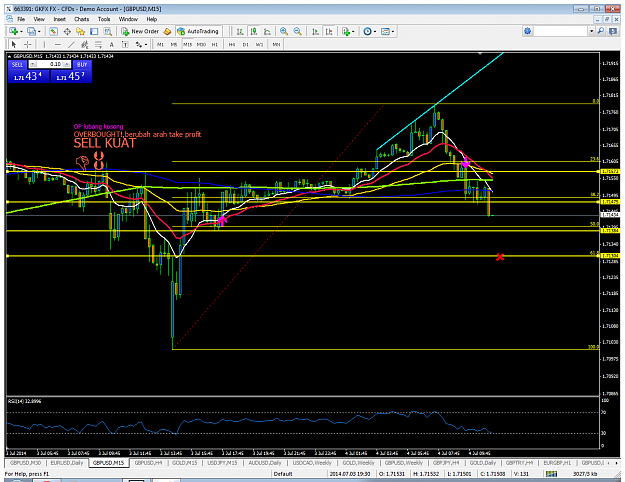
Task: Select vertical line drawing tool
Action: [x=44, y=45]
